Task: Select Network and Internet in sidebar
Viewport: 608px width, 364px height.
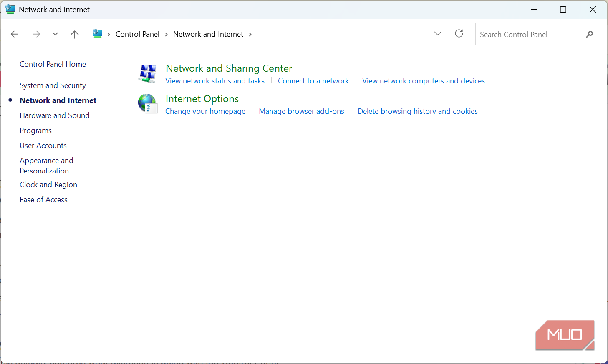Action: click(58, 100)
